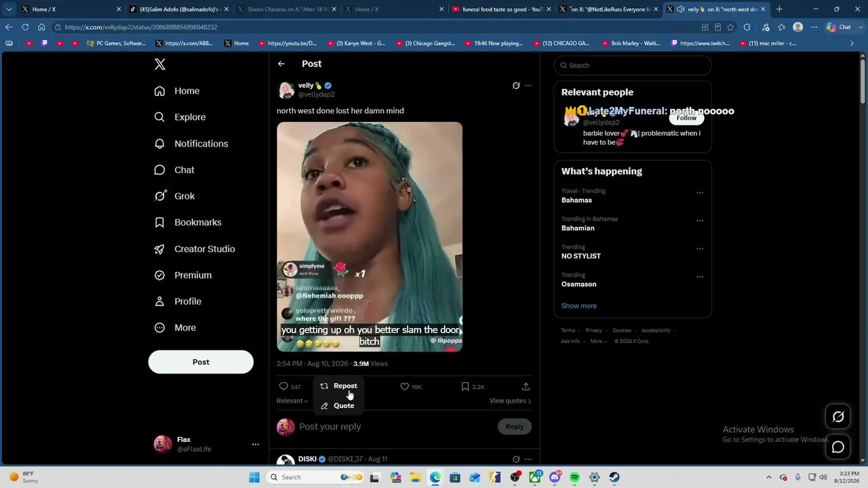Viewport: 868px width, 488px height.
Task: Click the Reply button
Action: tap(515, 426)
